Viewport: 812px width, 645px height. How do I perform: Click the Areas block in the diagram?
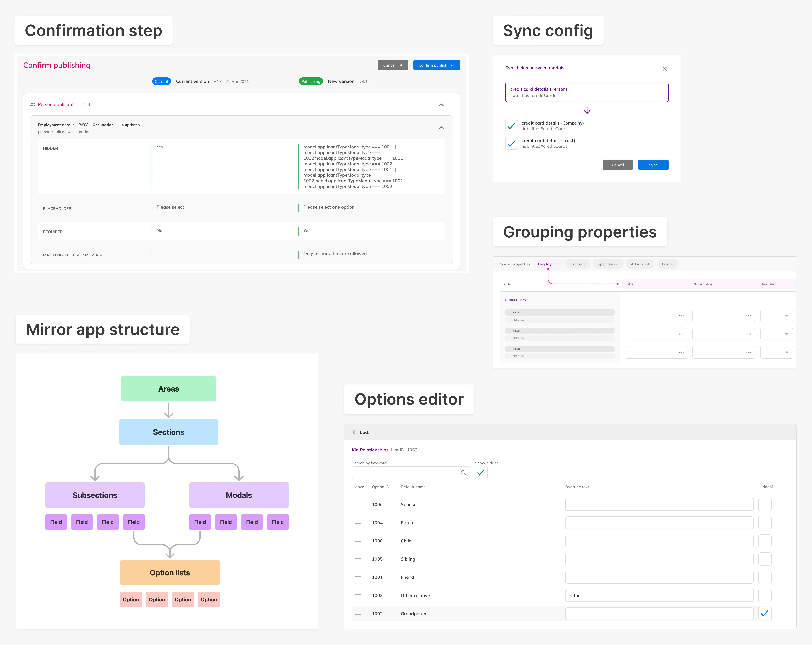click(168, 389)
